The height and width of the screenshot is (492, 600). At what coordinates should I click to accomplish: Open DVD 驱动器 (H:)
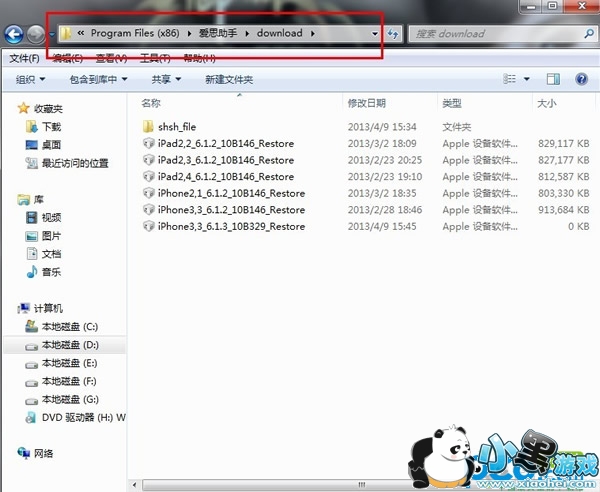click(x=83, y=418)
